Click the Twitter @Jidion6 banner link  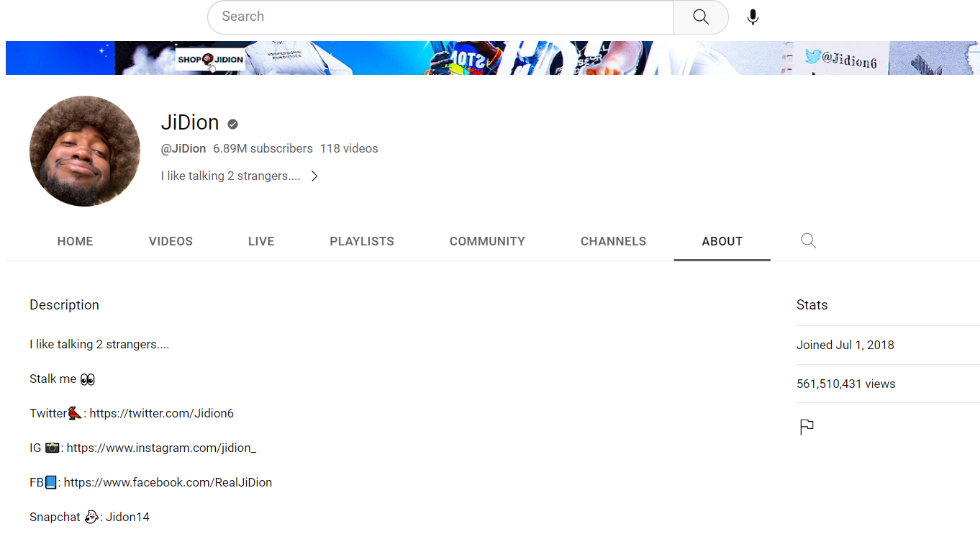pos(841,59)
